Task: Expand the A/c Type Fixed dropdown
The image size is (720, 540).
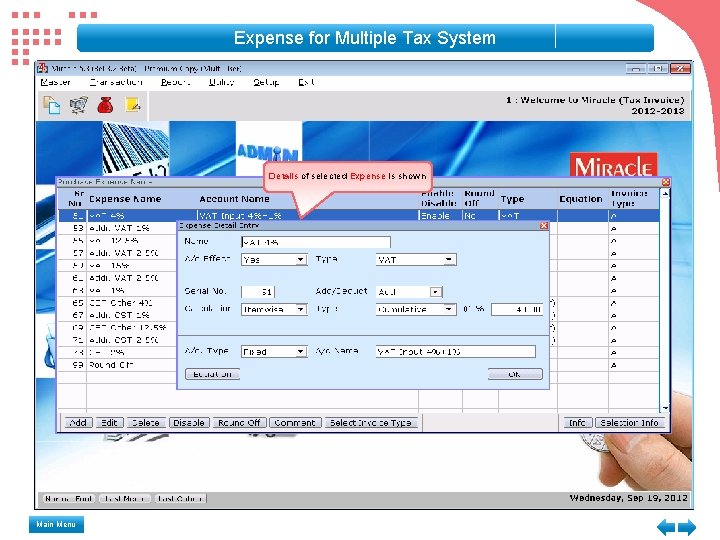Action: (x=300, y=352)
